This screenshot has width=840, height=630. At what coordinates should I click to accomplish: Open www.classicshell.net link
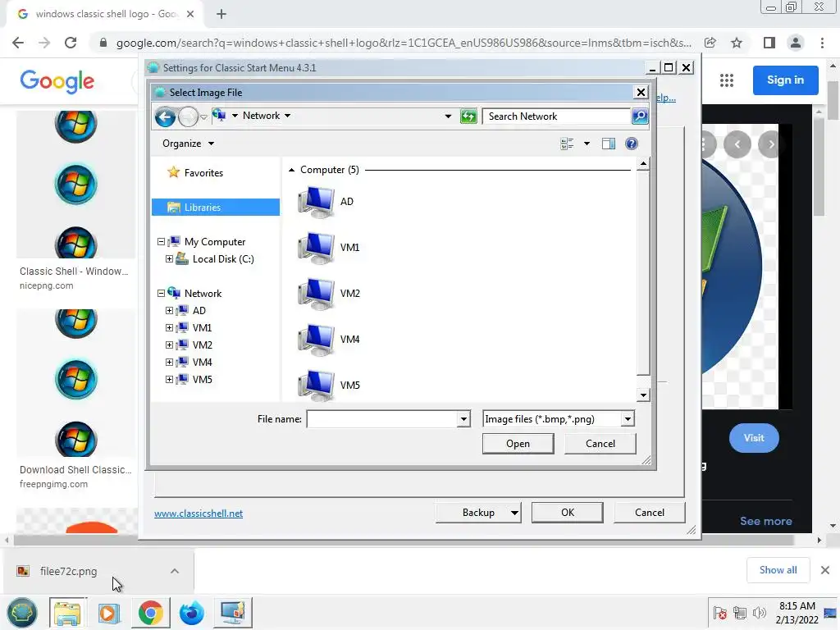point(199,514)
